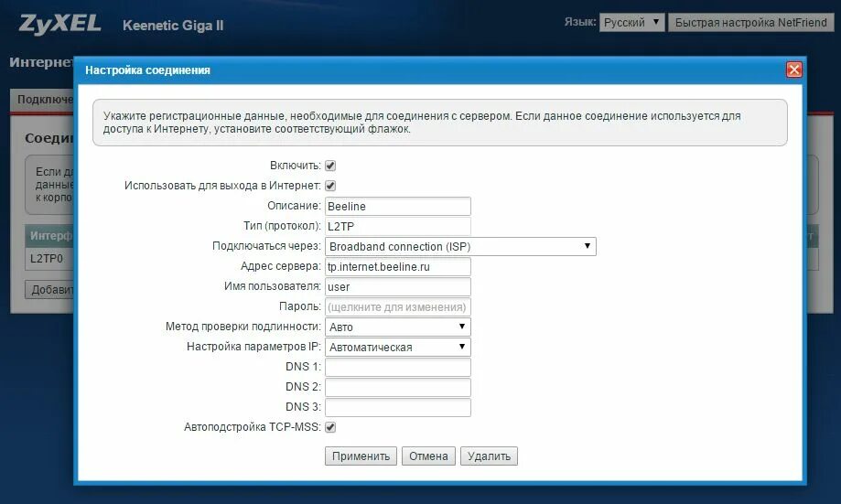841x504 pixels.
Task: Click the Пароль field to change password
Action: pos(397,306)
